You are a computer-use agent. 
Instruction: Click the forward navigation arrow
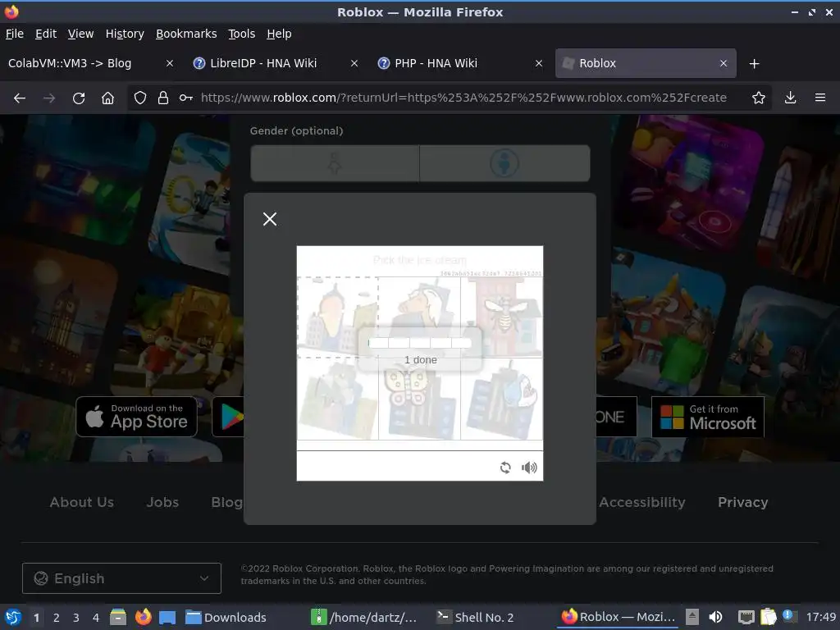pos(49,98)
